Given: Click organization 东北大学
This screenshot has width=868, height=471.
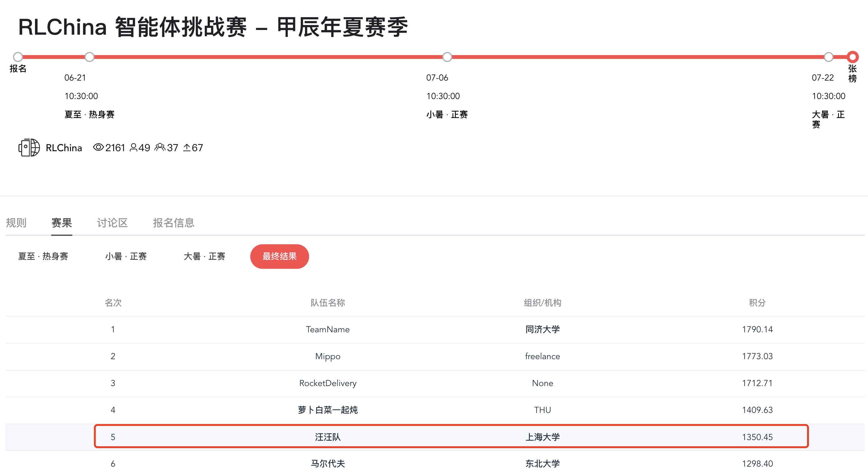Looking at the screenshot, I should point(542,464).
